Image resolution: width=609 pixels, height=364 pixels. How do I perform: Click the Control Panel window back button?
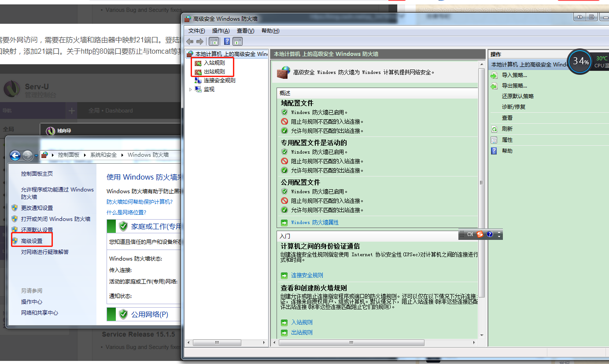15,155
